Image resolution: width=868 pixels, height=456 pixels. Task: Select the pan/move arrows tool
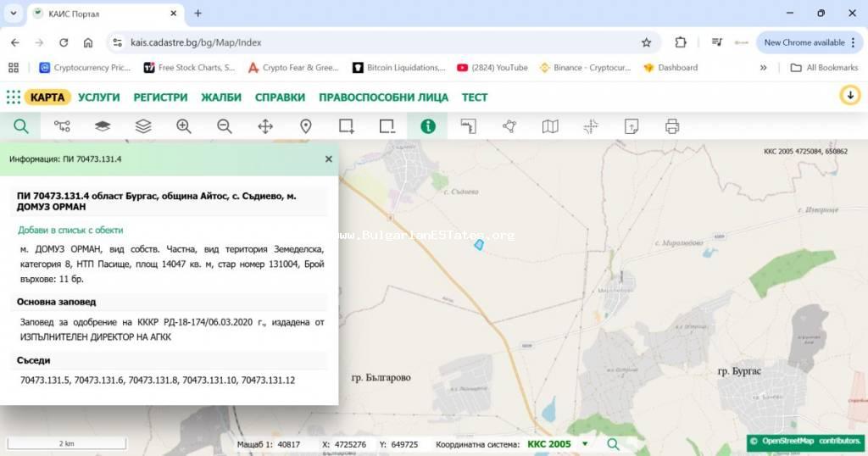pos(265,126)
